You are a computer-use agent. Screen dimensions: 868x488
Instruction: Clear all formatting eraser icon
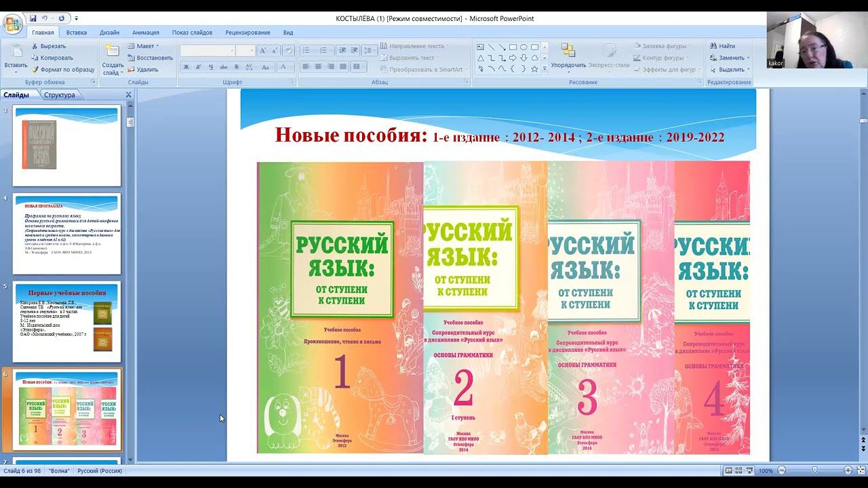[288, 51]
